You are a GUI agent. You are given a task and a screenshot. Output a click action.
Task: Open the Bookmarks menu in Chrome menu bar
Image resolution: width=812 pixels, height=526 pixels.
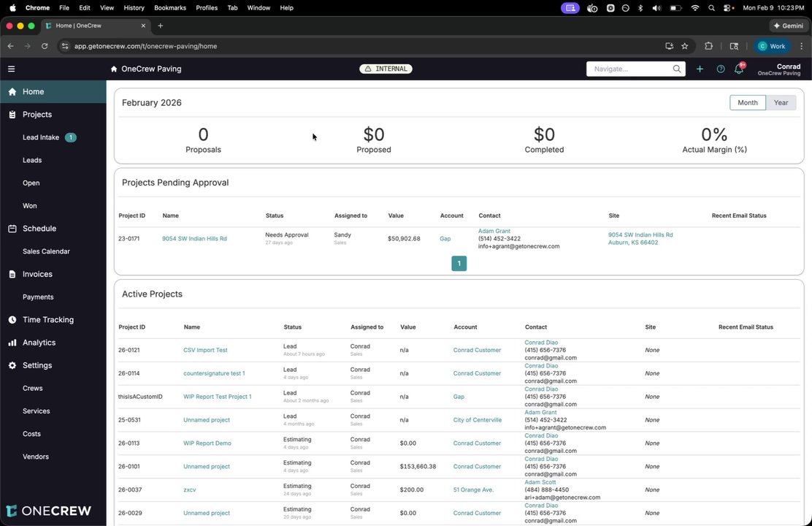170,8
